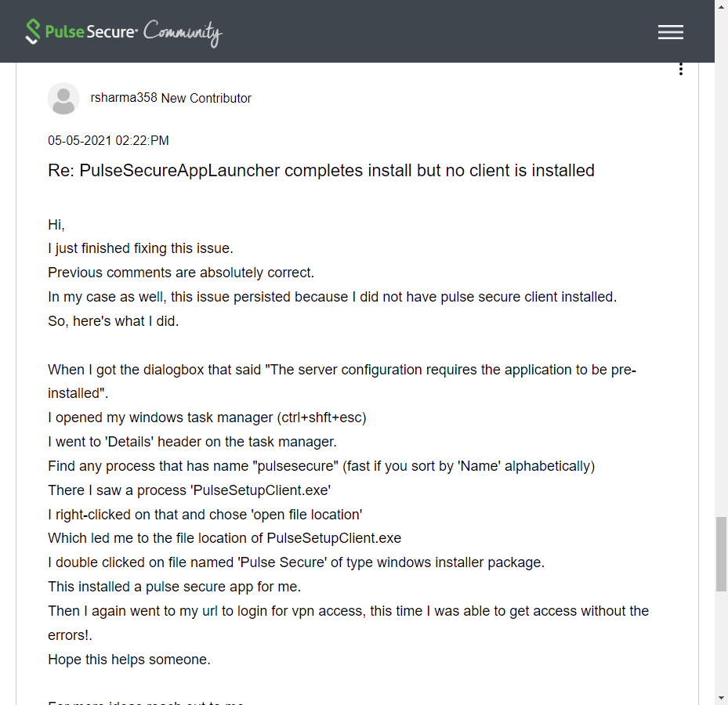Click the vertical scrollbar thumb

tap(721, 553)
